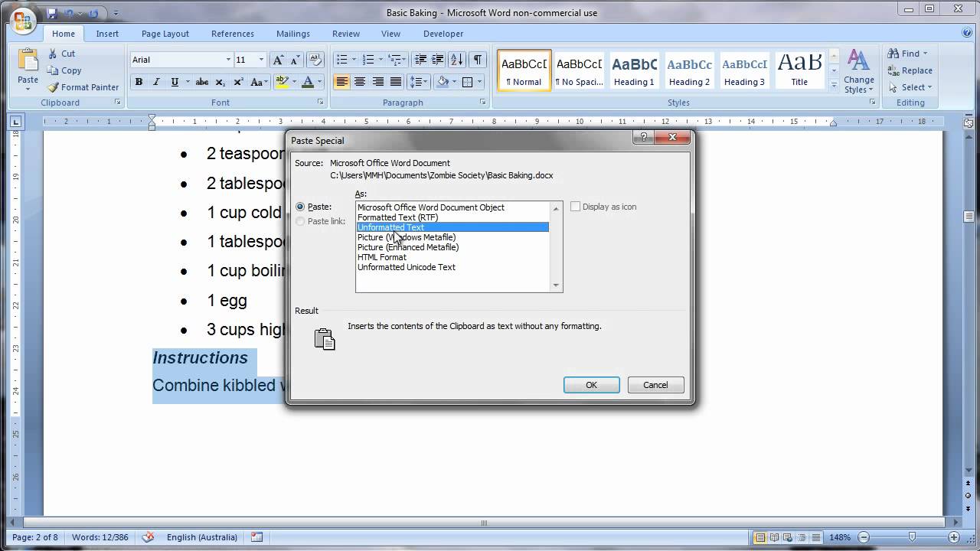Select the Paste link radio button
The width and height of the screenshot is (980, 551).
point(300,221)
